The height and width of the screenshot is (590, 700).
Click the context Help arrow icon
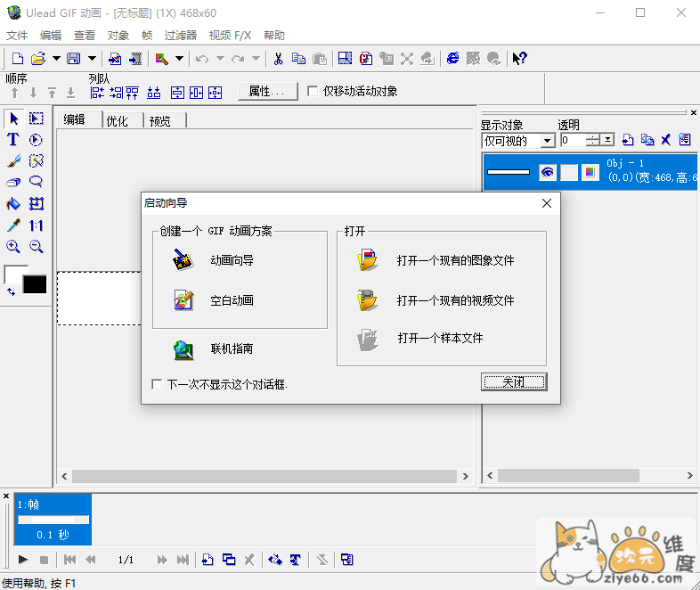point(519,59)
